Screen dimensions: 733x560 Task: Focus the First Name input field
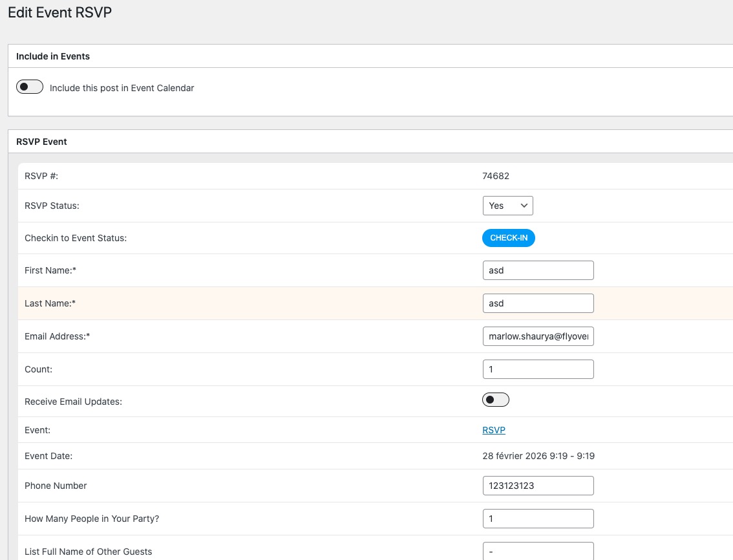coord(538,270)
